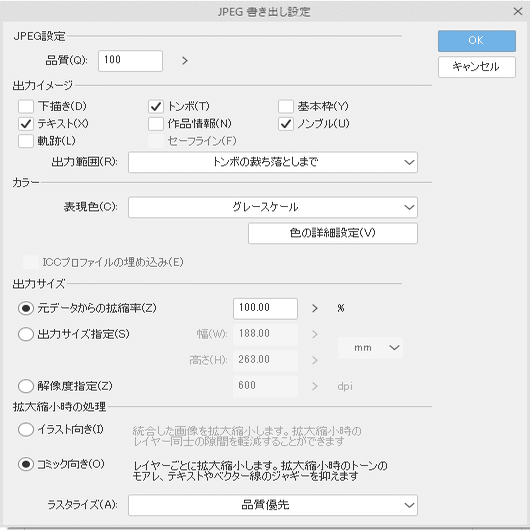Click the キャンセル button
Image resolution: width=530 pixels, height=530 pixels.
477,67
